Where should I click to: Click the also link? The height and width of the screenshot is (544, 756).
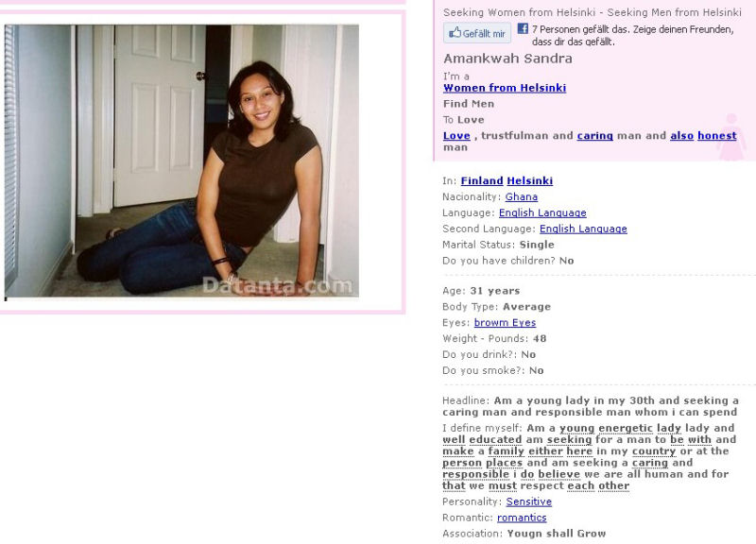coord(681,136)
